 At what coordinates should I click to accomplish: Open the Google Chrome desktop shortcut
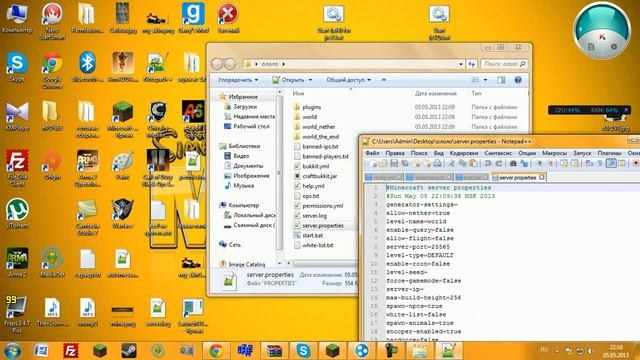coord(52,70)
